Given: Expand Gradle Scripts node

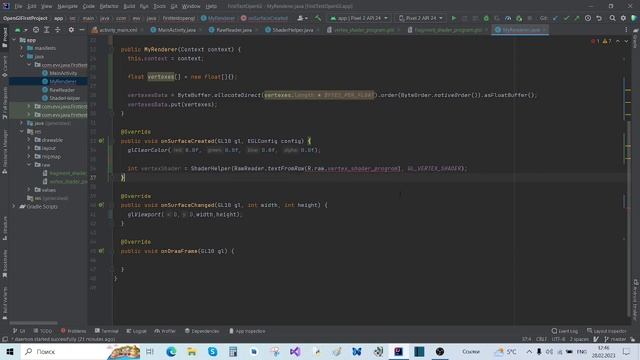Looking at the screenshot, I should 15,207.
